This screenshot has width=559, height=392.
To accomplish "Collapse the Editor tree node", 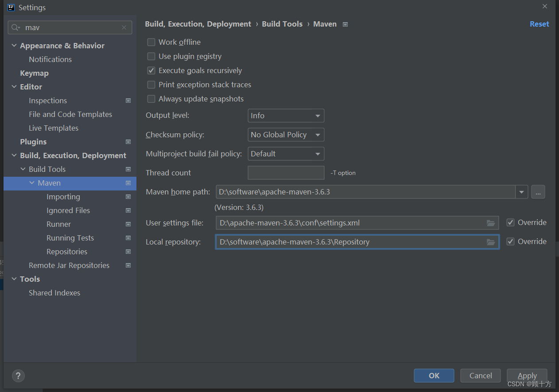I will coord(14,87).
